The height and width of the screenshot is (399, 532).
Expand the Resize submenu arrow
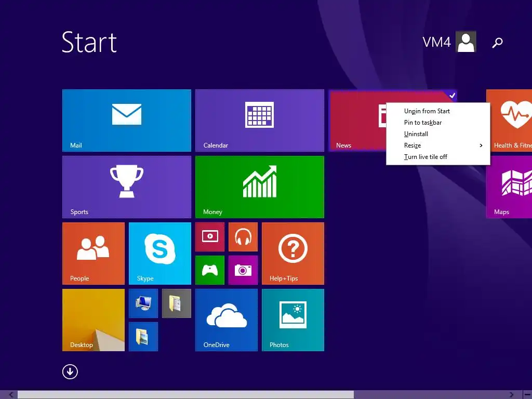click(481, 145)
